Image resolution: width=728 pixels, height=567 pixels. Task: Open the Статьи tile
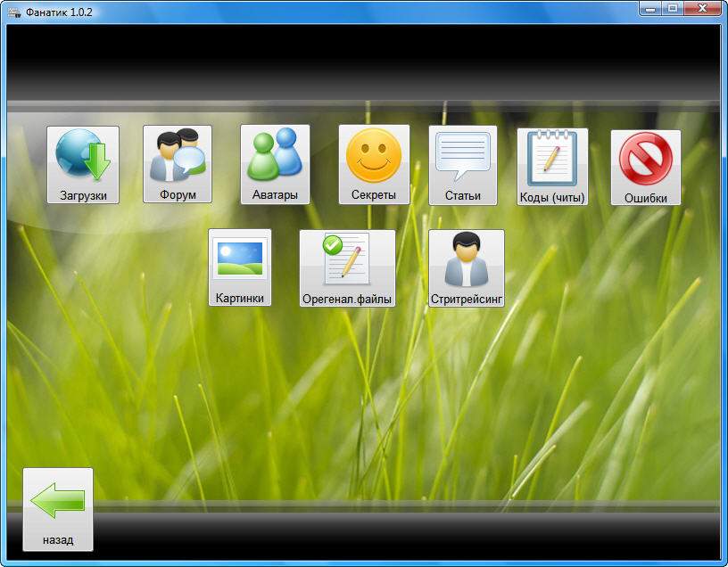pyautogui.click(x=463, y=165)
